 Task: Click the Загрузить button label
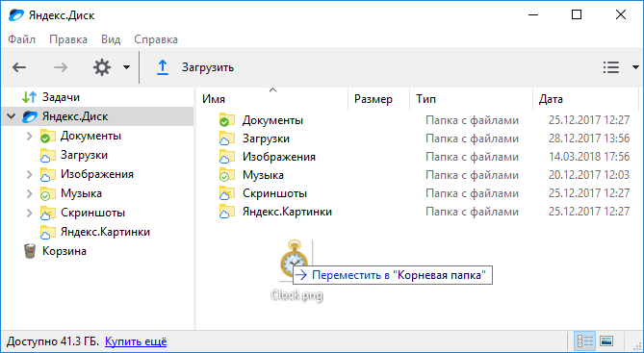click(x=208, y=67)
